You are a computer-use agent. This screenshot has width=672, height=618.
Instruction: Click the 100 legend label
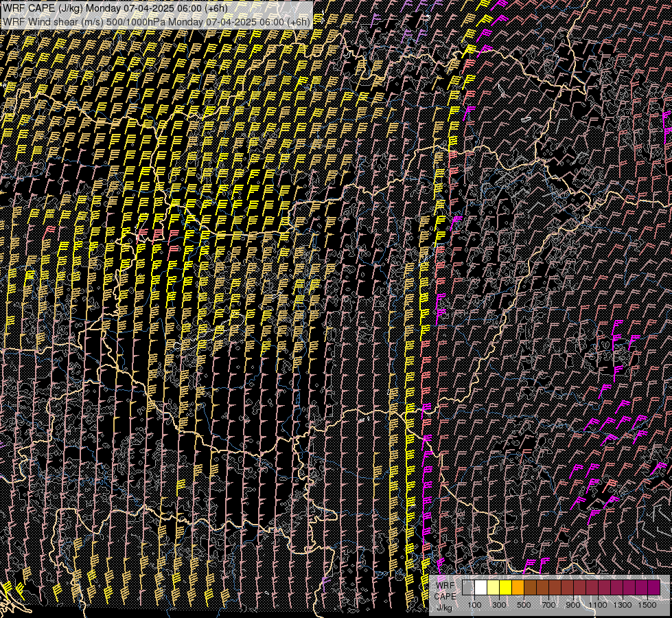(474, 605)
